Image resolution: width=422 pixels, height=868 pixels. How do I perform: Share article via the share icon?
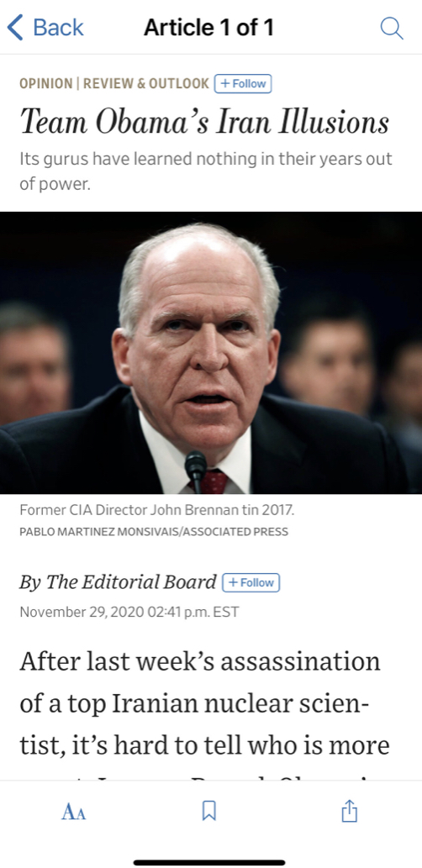349,811
